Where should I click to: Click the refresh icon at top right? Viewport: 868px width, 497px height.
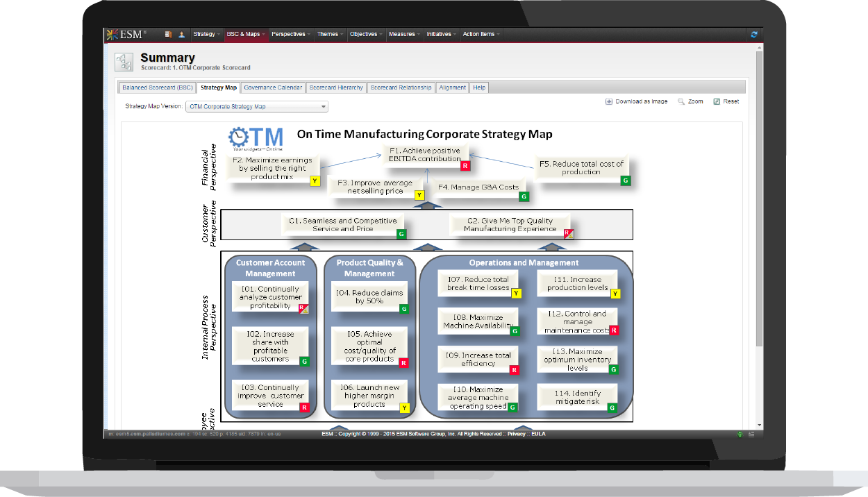click(754, 34)
